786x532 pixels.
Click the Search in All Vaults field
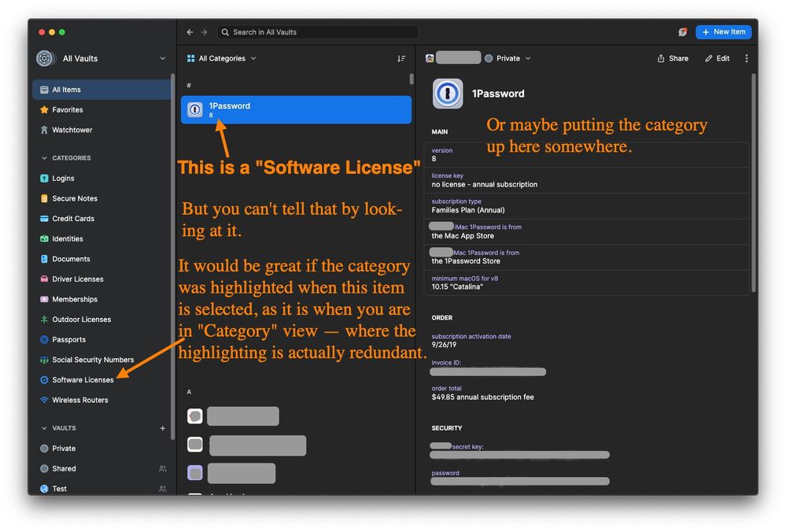(x=319, y=32)
